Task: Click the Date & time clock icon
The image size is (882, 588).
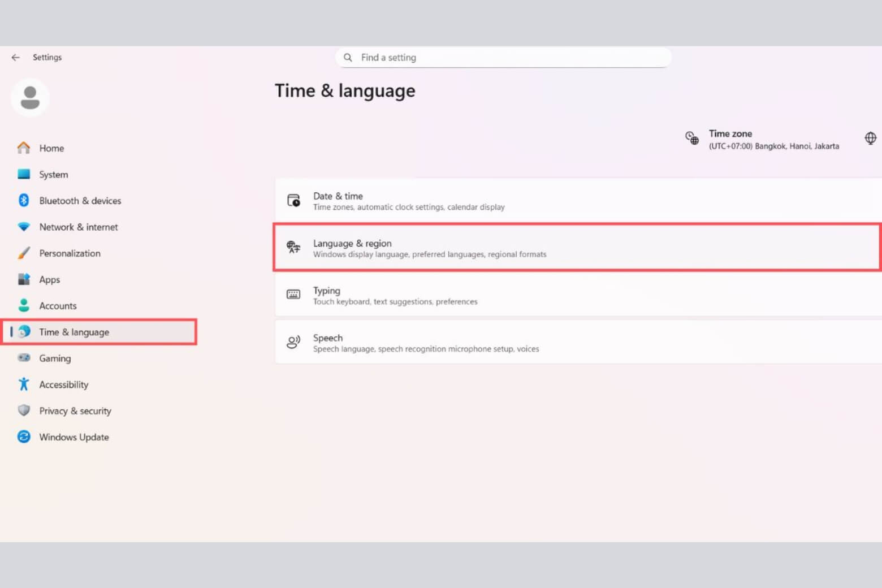Action: pyautogui.click(x=293, y=201)
